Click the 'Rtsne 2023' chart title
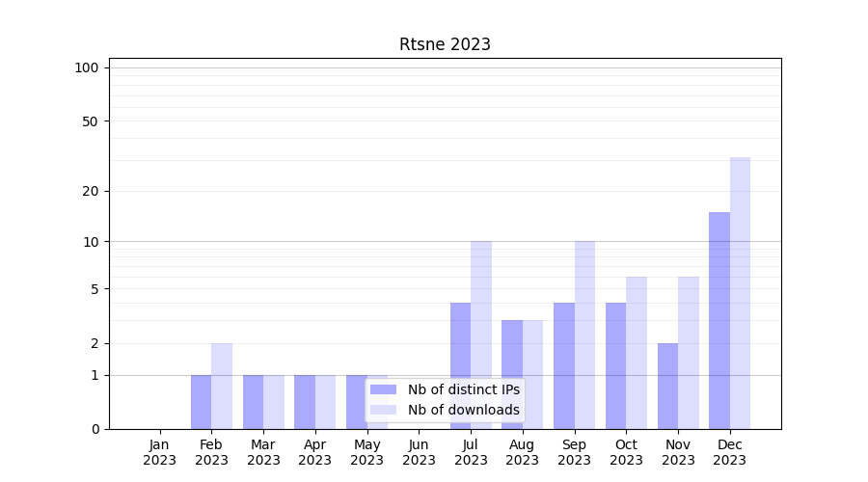Image resolution: width=868 pixels, height=482 pixels. point(445,44)
